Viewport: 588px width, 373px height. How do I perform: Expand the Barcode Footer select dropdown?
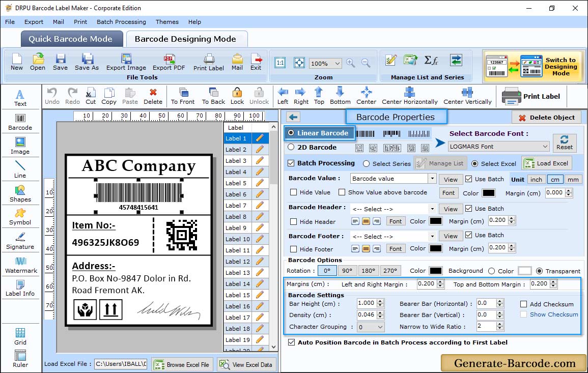coord(432,236)
